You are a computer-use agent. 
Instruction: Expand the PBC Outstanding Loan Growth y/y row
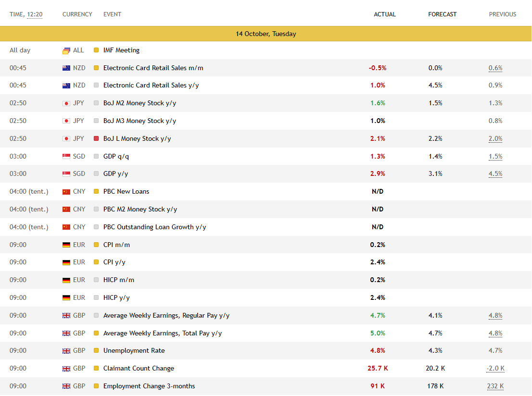[154, 227]
